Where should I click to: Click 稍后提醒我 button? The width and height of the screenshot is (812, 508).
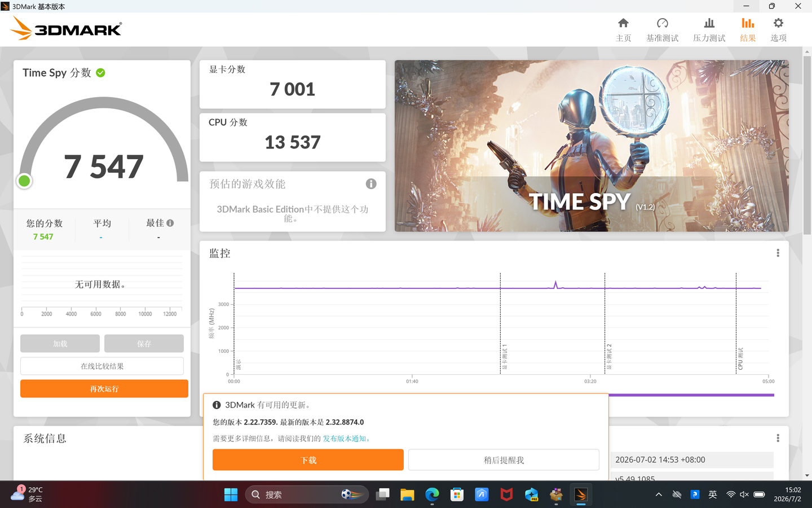coord(504,459)
